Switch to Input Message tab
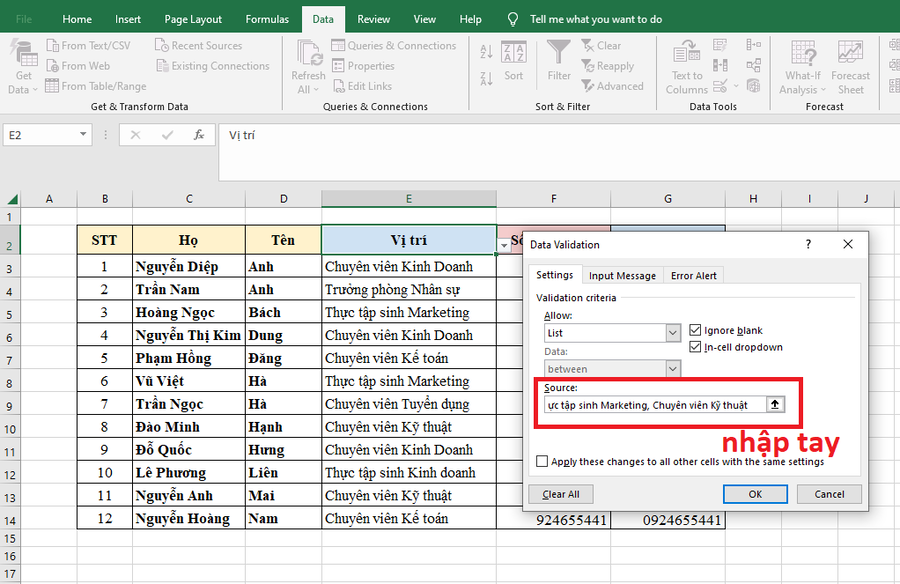 pyautogui.click(x=622, y=276)
